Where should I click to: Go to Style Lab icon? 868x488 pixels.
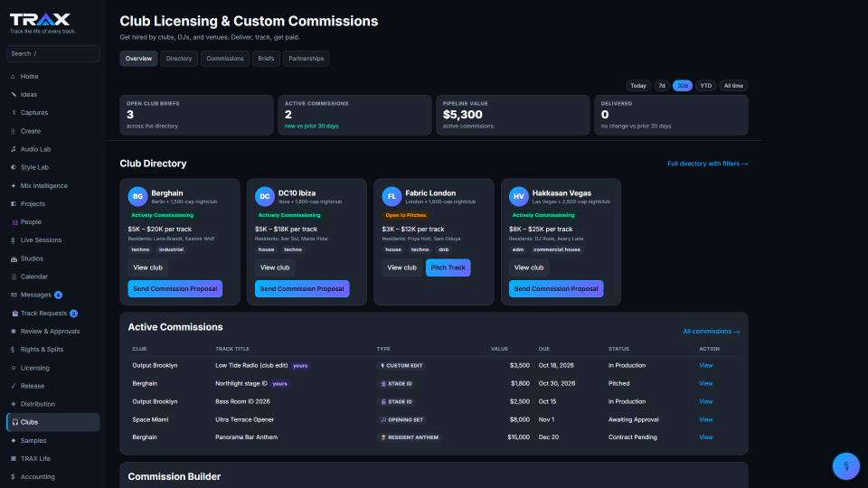pyautogui.click(x=14, y=167)
